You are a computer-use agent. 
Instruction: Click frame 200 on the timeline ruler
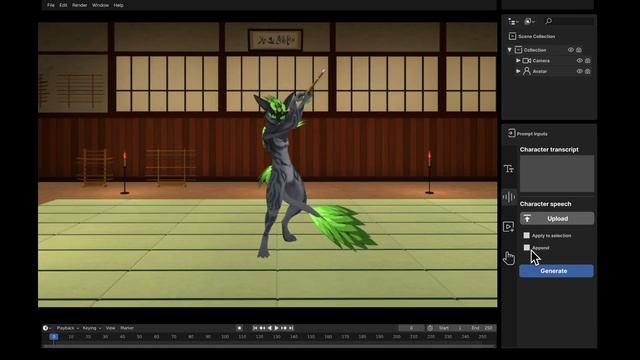[x=396, y=337]
